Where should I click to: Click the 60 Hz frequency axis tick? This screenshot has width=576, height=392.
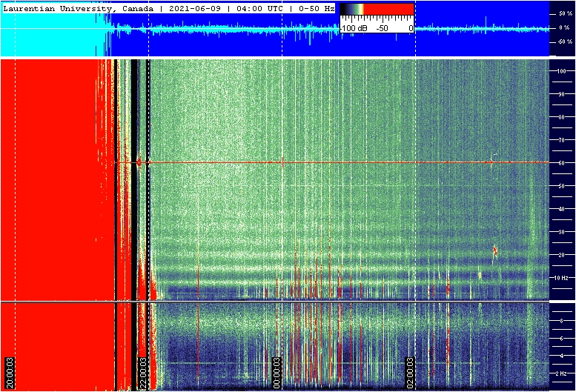pyautogui.click(x=561, y=163)
